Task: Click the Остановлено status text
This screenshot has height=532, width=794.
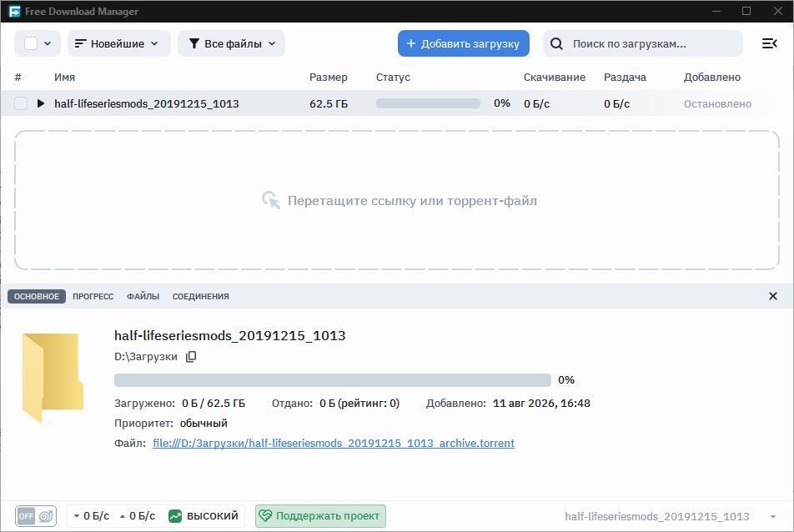Action: coord(717,103)
